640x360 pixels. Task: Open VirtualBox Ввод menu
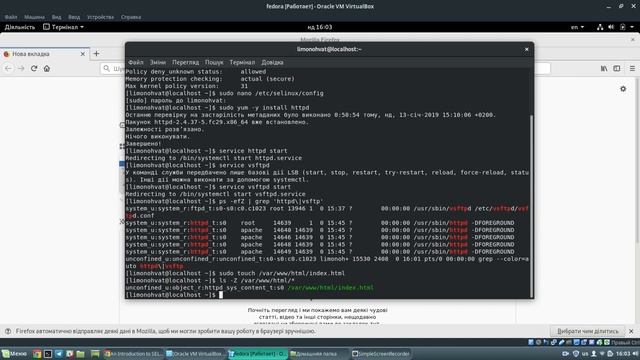(x=74, y=17)
